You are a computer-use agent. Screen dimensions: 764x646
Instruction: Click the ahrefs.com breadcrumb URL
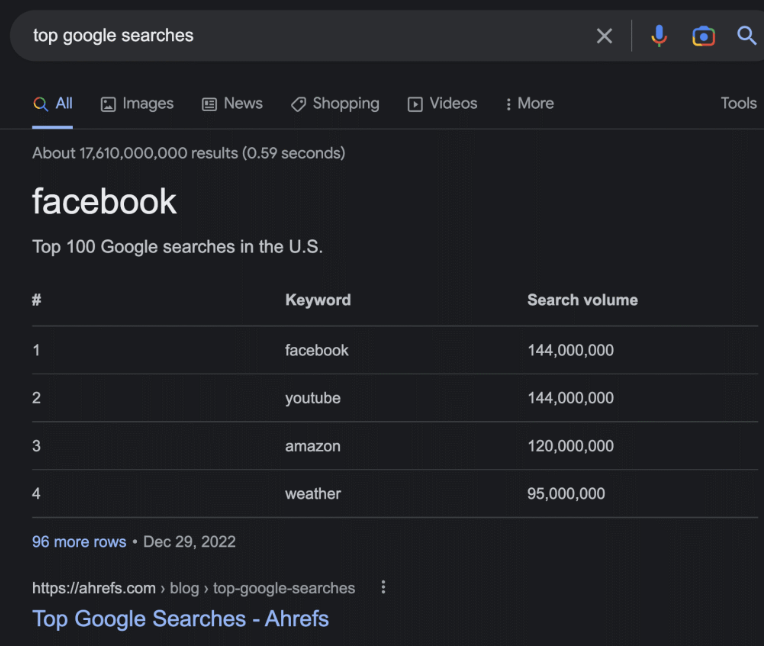click(x=193, y=588)
